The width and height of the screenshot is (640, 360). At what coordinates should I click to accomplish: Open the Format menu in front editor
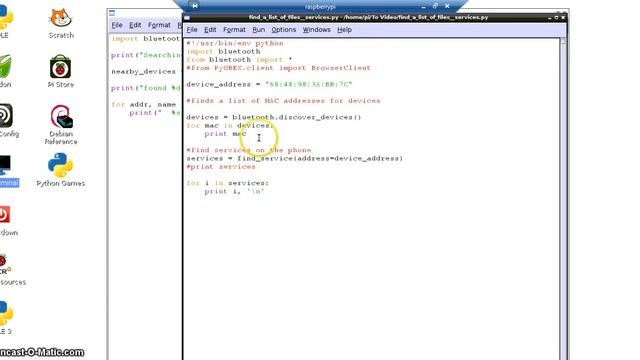pos(234,30)
